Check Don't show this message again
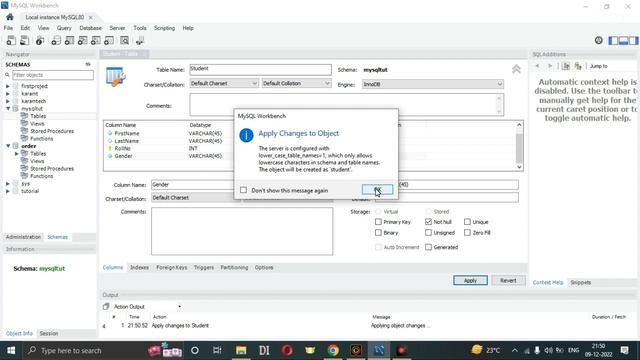Image resolution: width=640 pixels, height=360 pixels. click(244, 190)
